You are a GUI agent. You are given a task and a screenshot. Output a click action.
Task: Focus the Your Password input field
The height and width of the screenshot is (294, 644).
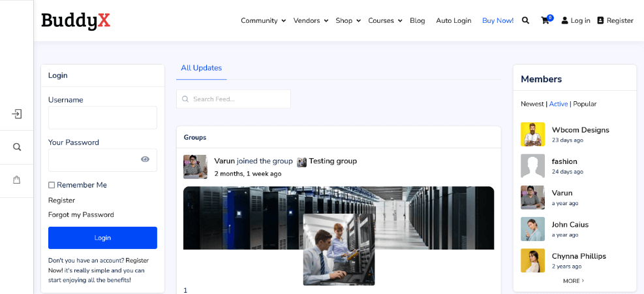[x=102, y=160]
